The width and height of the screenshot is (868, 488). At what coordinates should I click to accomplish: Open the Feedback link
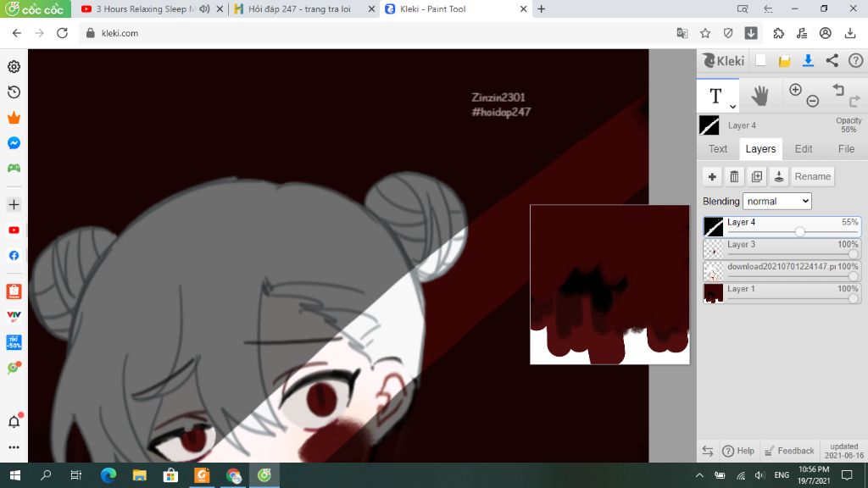[789, 451]
